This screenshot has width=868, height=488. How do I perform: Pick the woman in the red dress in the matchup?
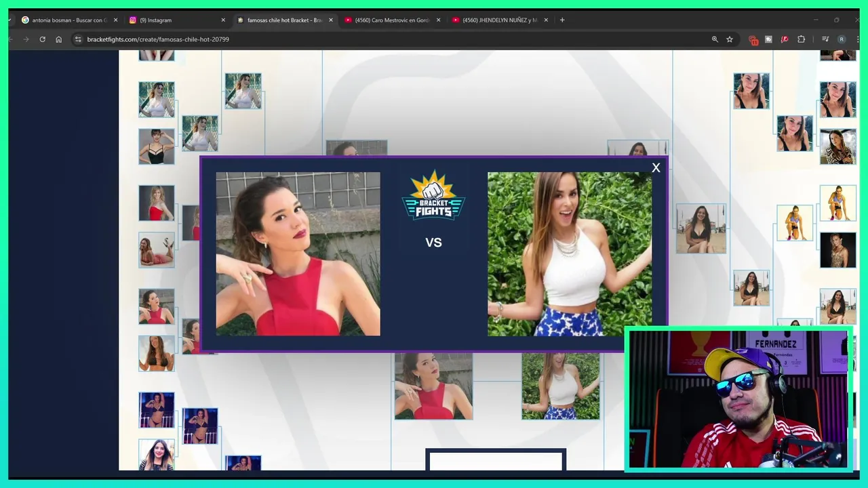click(298, 253)
